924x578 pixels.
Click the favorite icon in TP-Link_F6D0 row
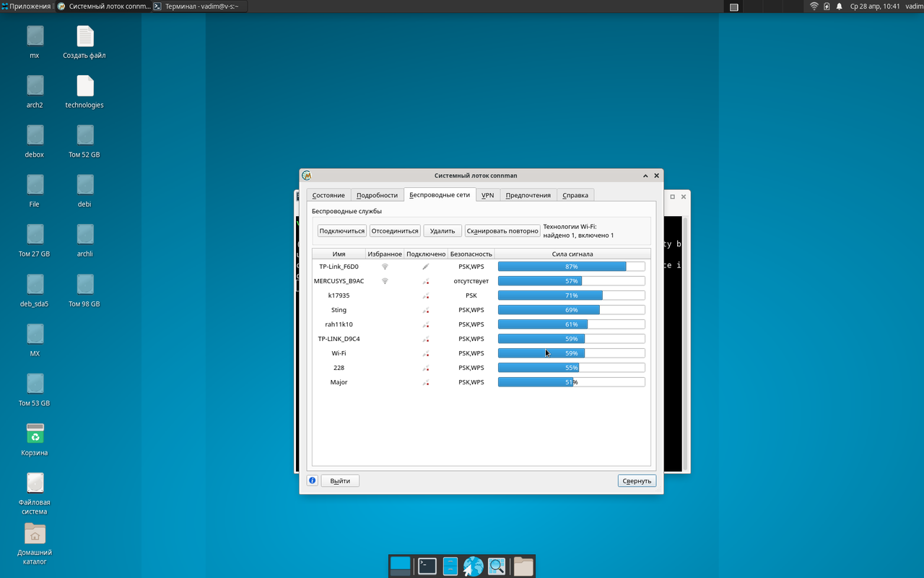385,267
